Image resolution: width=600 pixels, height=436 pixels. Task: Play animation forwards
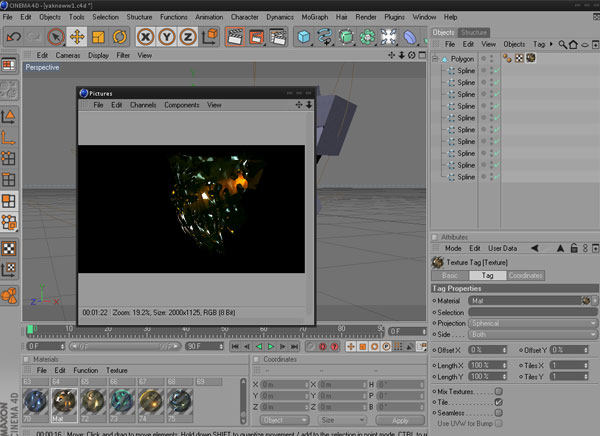click(x=271, y=346)
